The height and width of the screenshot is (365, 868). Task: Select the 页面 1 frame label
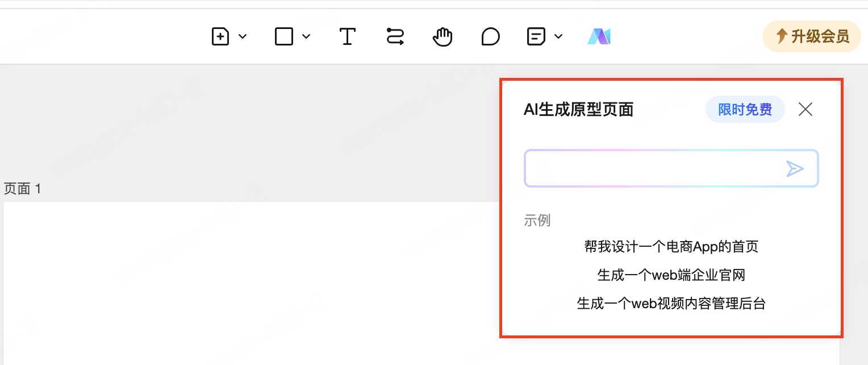(23, 189)
